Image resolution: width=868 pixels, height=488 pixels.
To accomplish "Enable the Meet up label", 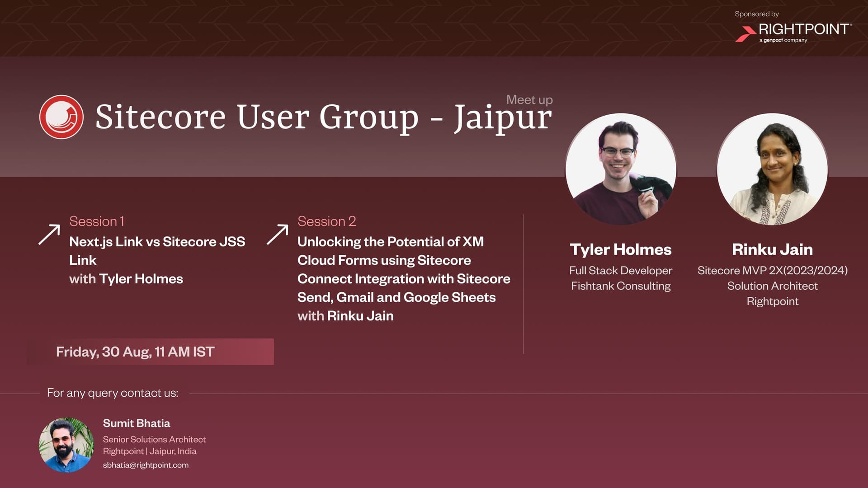I will click(x=529, y=100).
